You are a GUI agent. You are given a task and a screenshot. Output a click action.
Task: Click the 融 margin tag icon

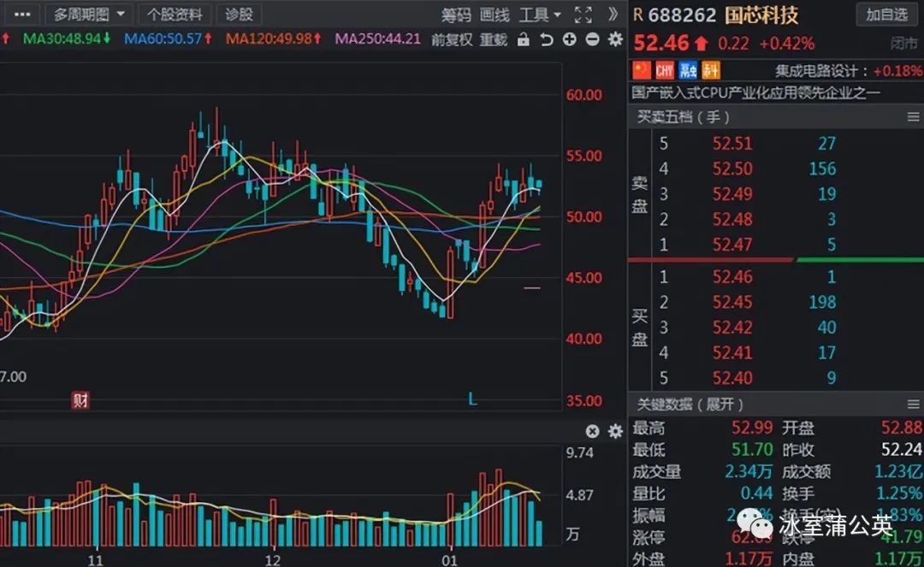(688, 71)
